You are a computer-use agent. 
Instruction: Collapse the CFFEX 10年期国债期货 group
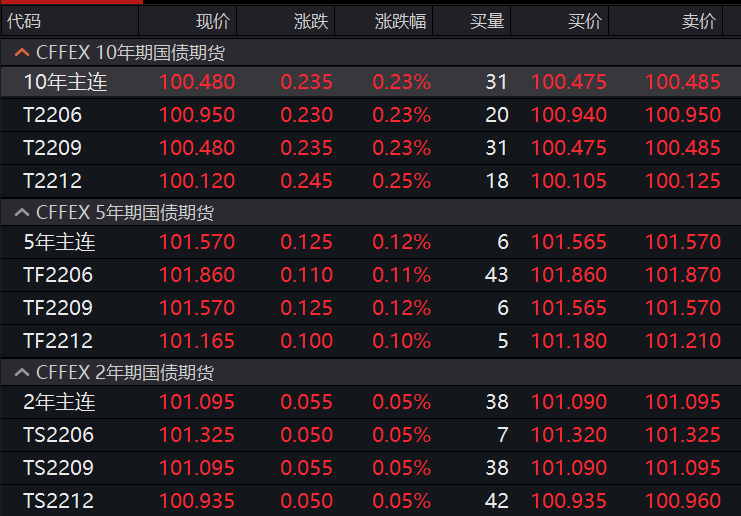22,53
